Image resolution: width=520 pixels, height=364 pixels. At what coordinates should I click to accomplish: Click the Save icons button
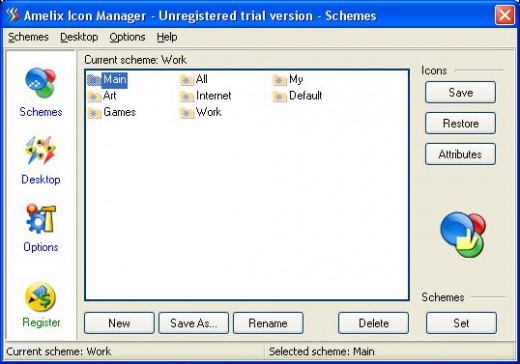460,92
